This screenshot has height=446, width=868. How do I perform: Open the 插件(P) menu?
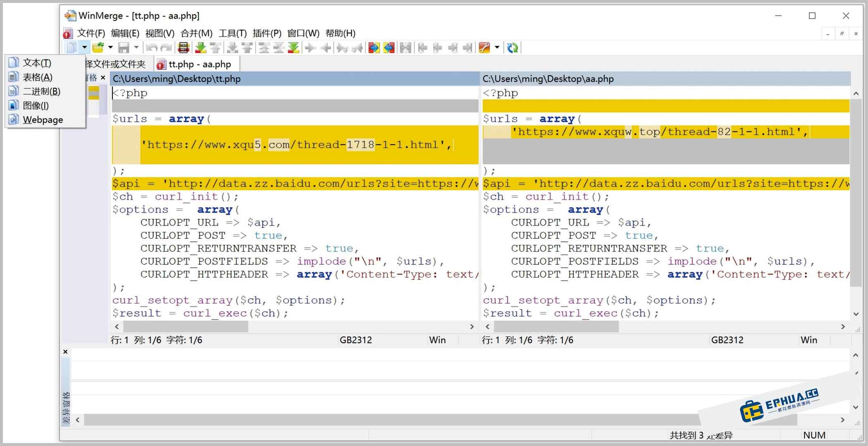click(267, 33)
